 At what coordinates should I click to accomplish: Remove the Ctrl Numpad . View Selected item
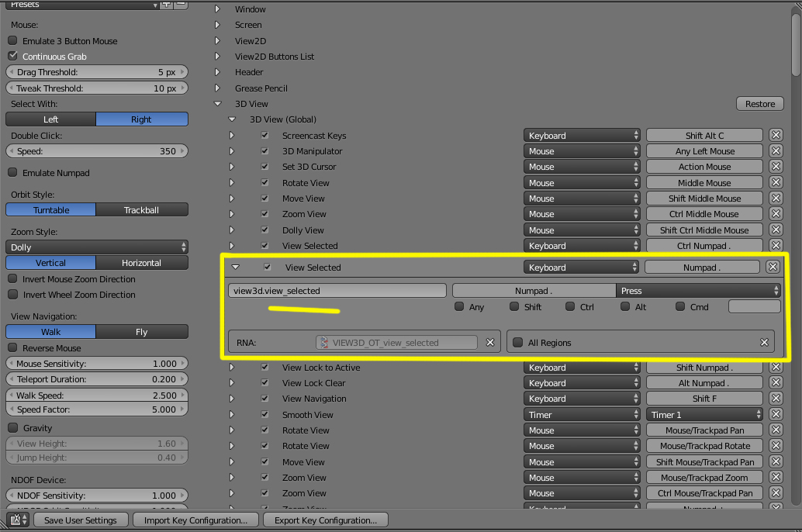[776, 246]
